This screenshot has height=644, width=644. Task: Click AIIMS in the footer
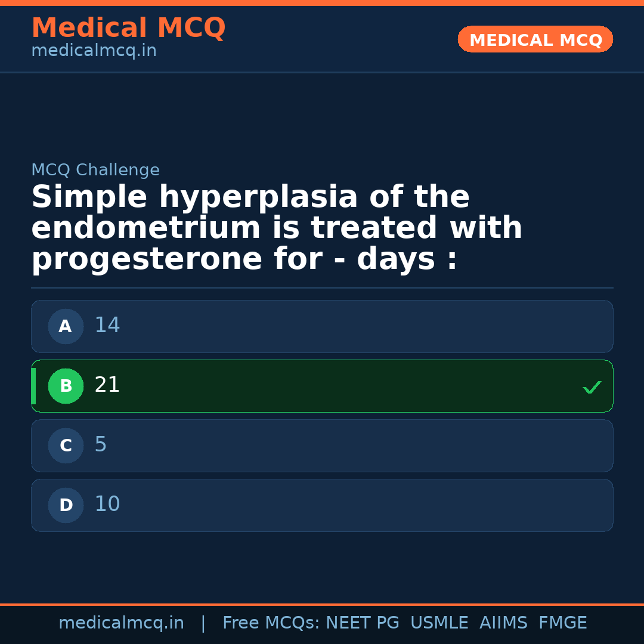click(503, 623)
